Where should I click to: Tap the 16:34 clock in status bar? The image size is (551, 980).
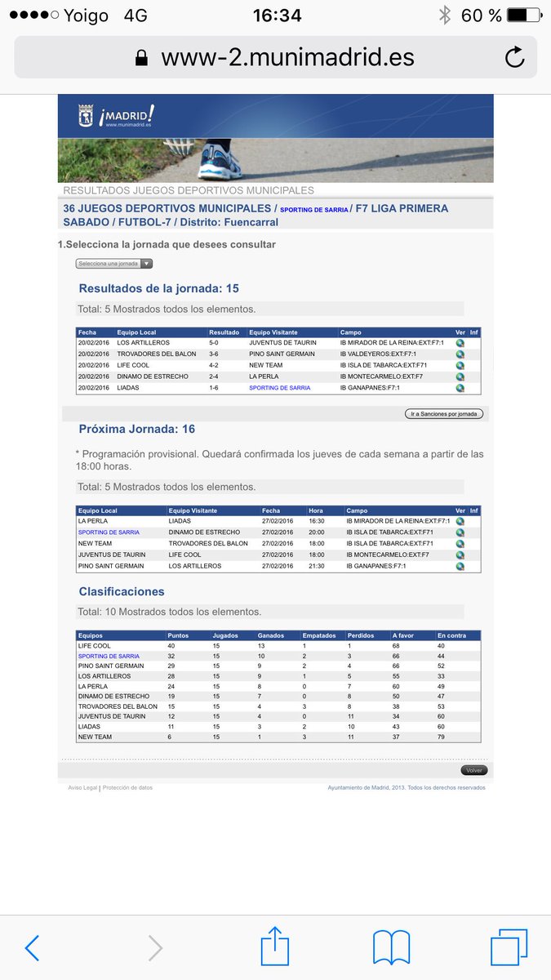(277, 15)
